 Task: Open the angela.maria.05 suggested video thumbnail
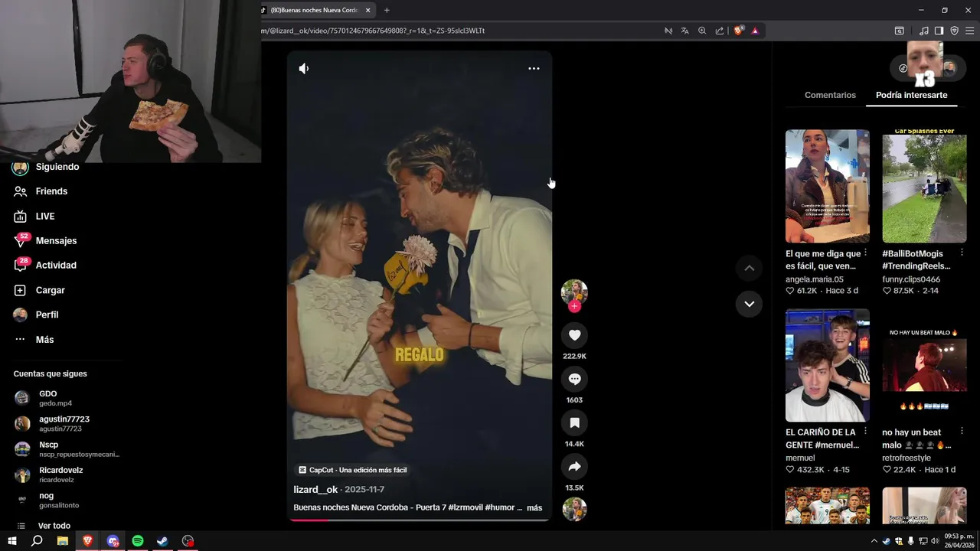pos(827,186)
